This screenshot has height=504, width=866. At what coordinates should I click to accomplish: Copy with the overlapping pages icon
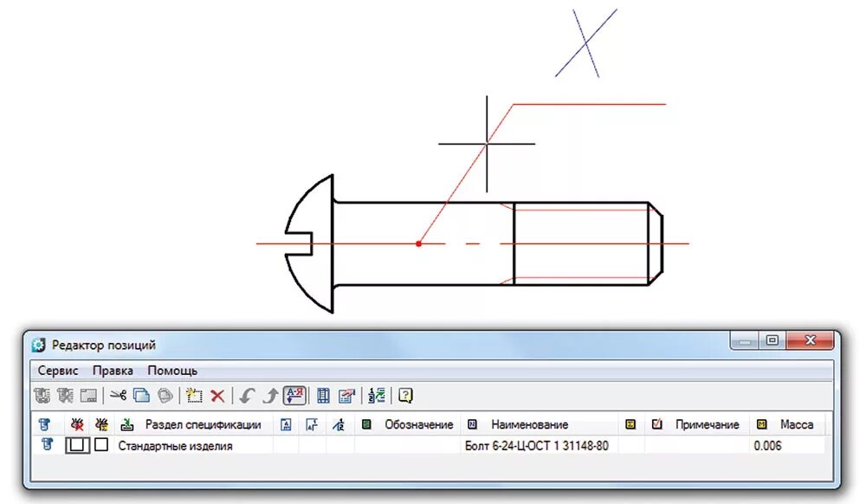(x=141, y=395)
